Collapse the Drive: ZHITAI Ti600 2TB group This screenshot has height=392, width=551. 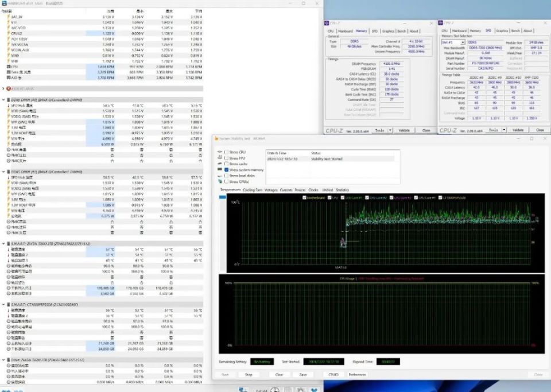[x=3, y=360]
